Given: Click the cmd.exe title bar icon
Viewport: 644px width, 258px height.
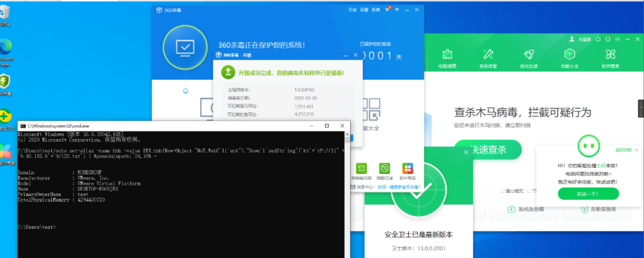Looking at the screenshot, I should pos(23,125).
